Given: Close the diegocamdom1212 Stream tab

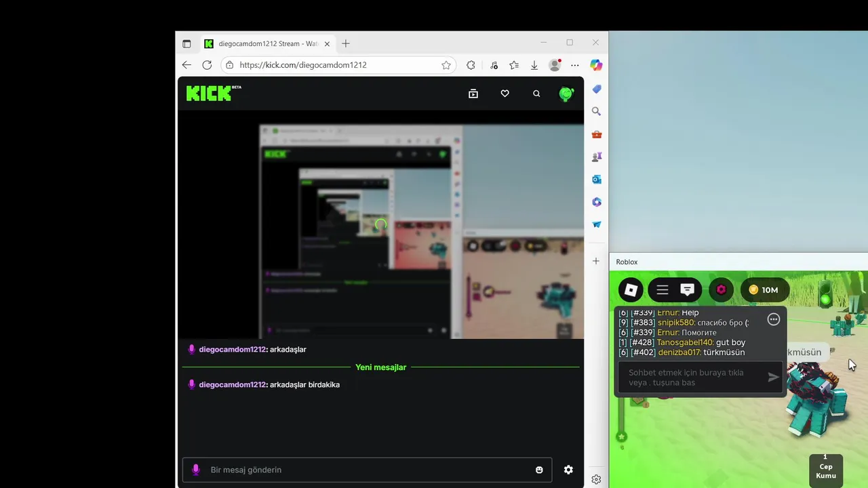Looking at the screenshot, I should [x=327, y=43].
